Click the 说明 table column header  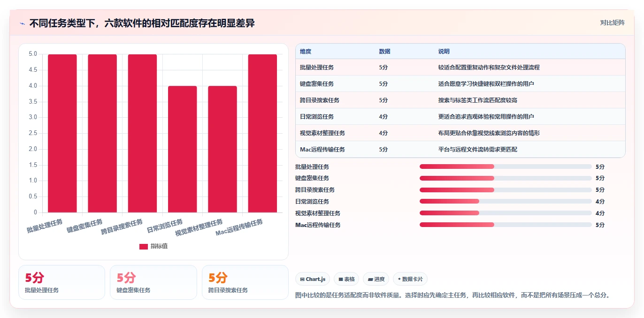pyautogui.click(x=444, y=52)
